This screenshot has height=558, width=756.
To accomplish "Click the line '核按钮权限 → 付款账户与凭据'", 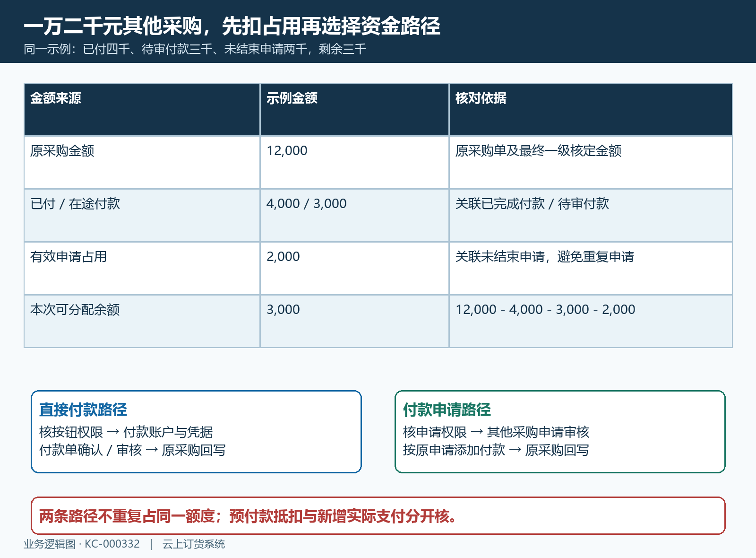I will pos(126,432).
